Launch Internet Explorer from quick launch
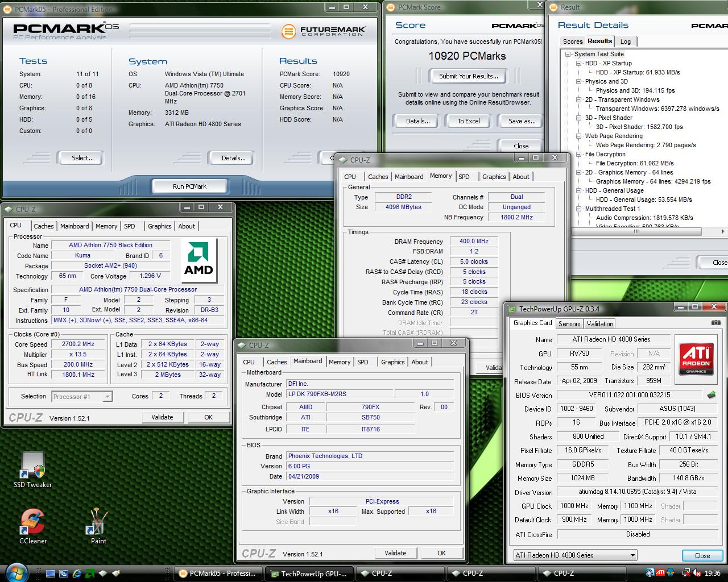 pyautogui.click(x=77, y=573)
